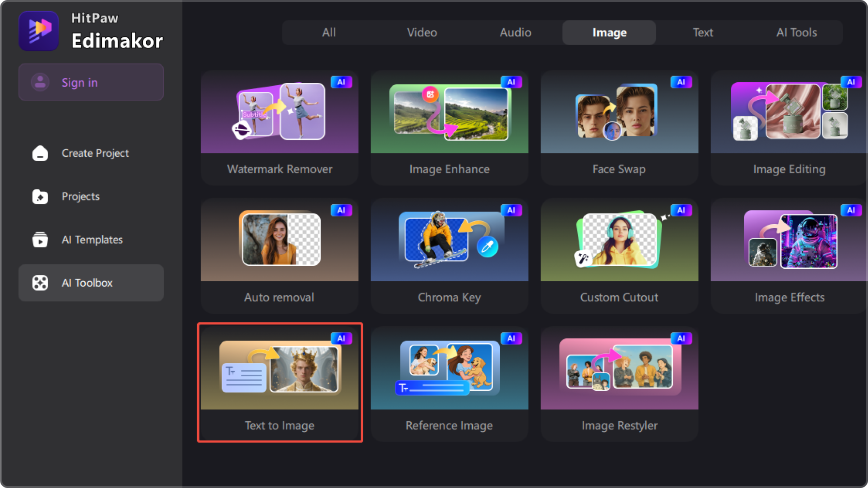Select the Image Restyler tool thumbnail
The image size is (868, 488).
(x=620, y=368)
